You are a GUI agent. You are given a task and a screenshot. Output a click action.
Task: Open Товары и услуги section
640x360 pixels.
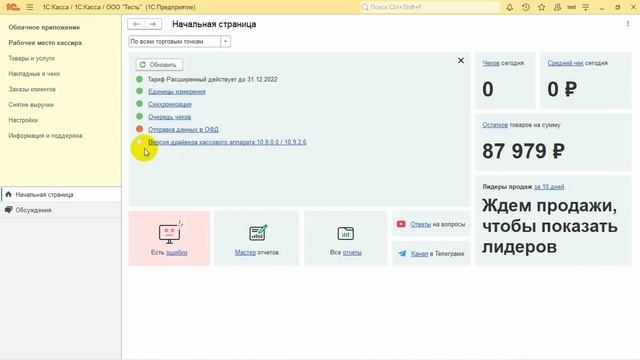click(31, 58)
